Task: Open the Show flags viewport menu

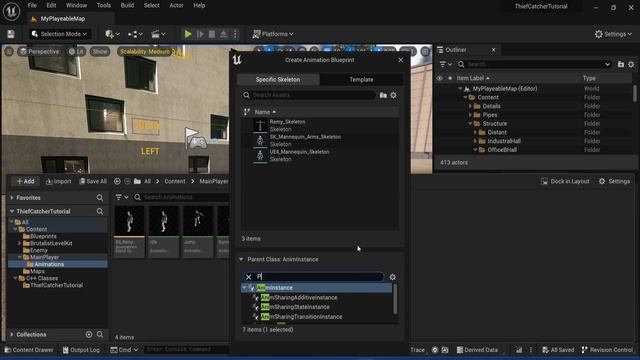Action: click(100, 51)
